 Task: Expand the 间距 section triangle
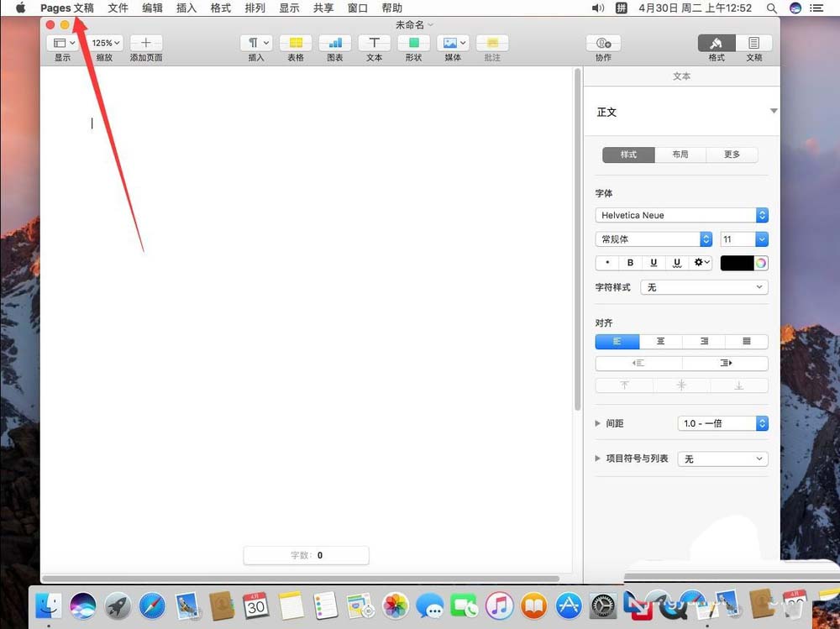(x=597, y=423)
